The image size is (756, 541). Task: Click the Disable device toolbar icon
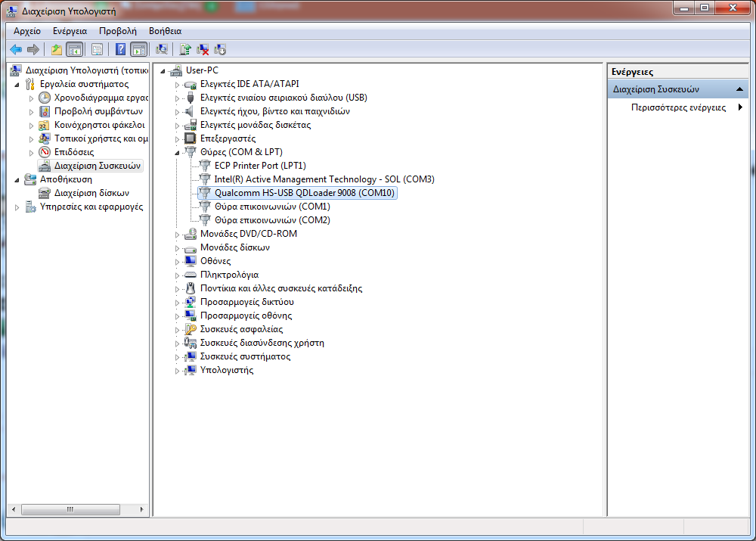tap(220, 49)
